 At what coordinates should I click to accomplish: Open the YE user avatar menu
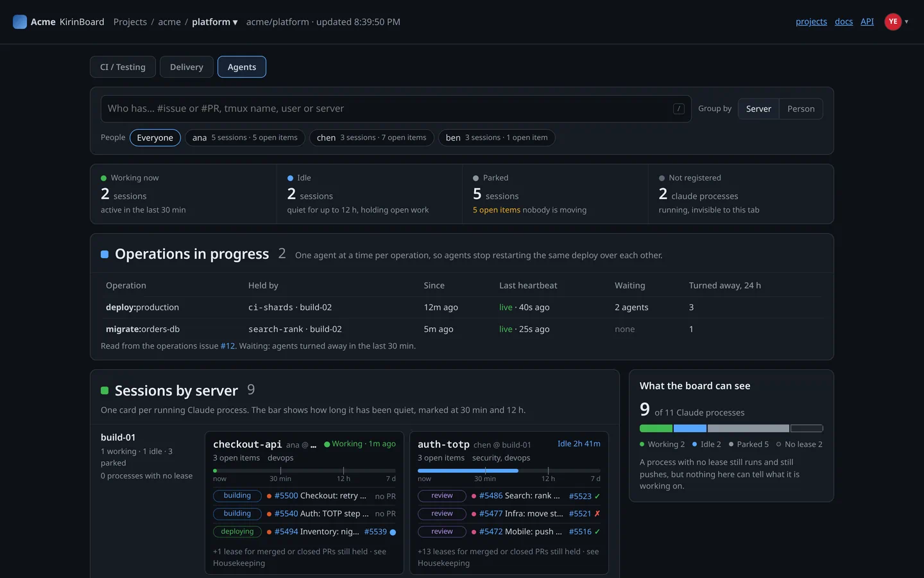(x=893, y=22)
